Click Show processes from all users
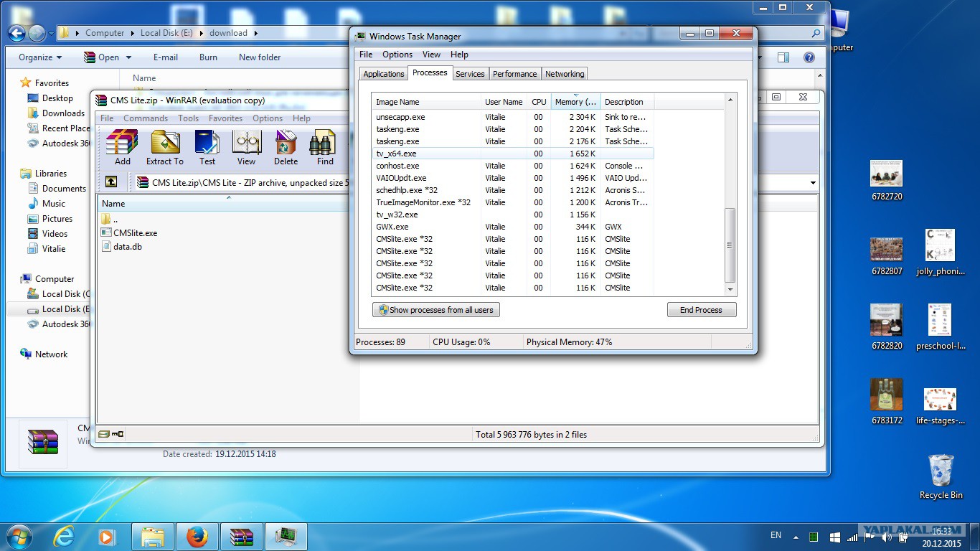The width and height of the screenshot is (980, 551). tap(436, 310)
